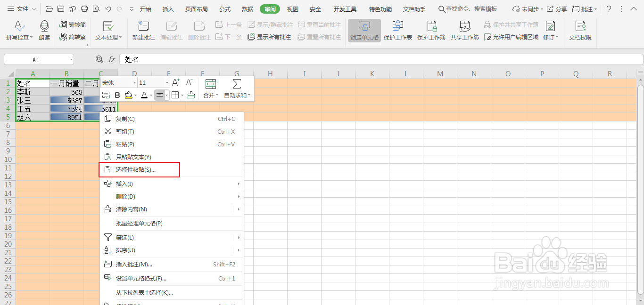Choose 批量处理单元格(P) menu entry

pos(172,223)
